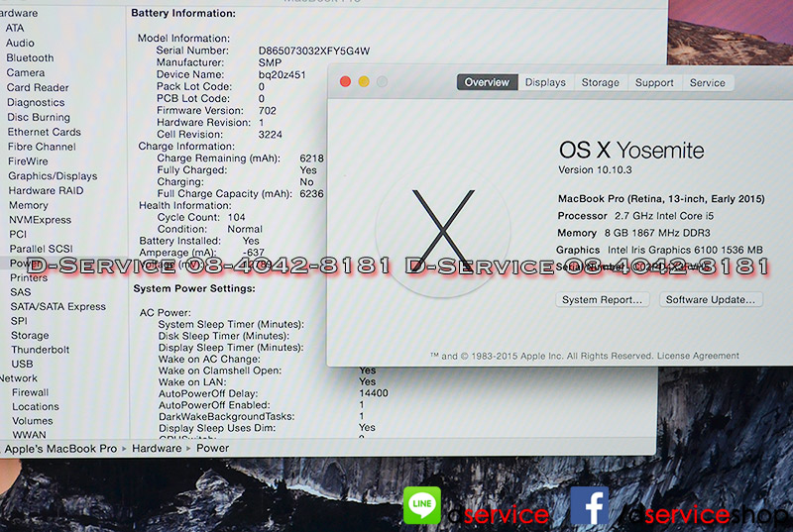Open the Storage tab
Viewport: 793px width, 532px height.
pos(600,82)
